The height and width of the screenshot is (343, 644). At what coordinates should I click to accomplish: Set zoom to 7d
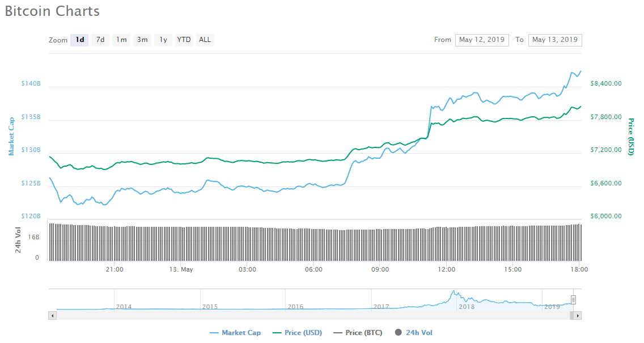point(100,40)
